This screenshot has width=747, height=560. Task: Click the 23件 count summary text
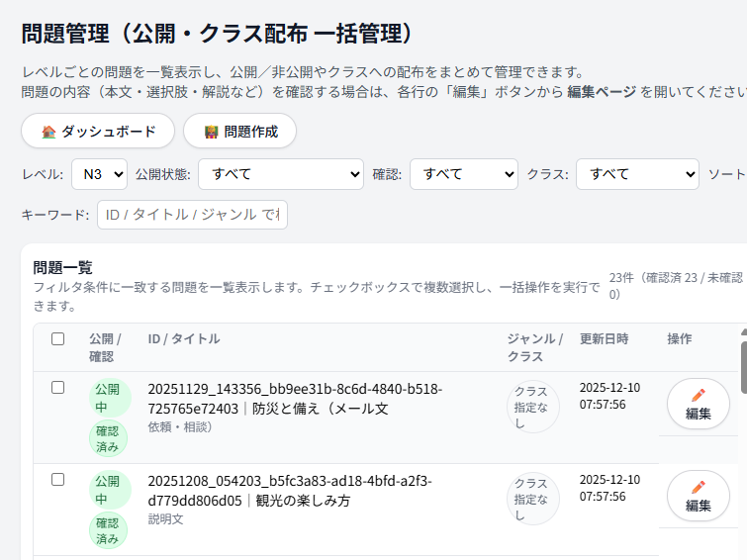pyautogui.click(x=676, y=286)
